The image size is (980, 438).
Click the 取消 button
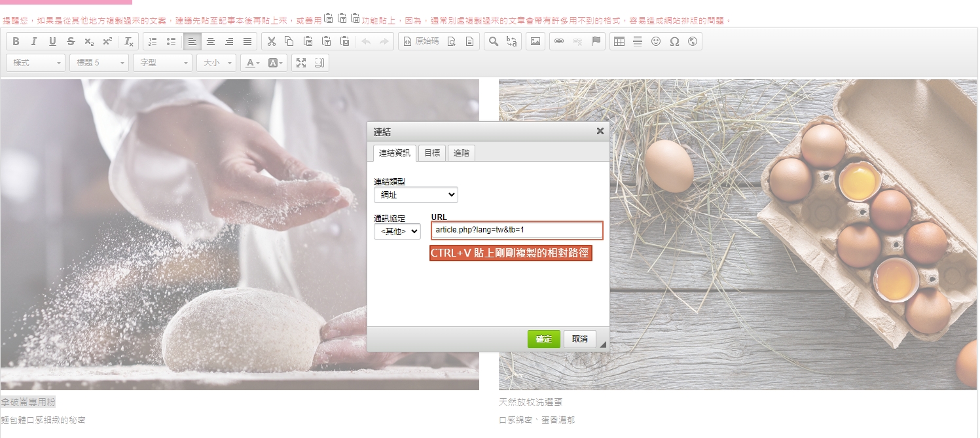click(x=579, y=339)
